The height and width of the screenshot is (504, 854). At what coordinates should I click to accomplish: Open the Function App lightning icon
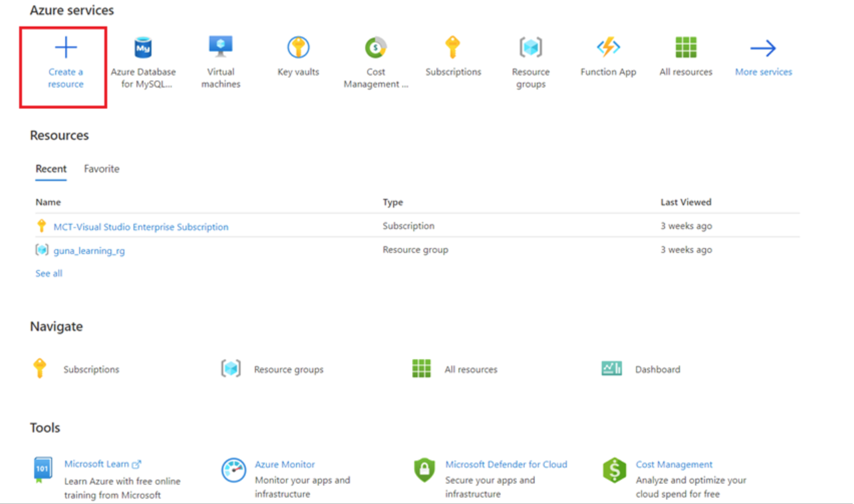[609, 47]
